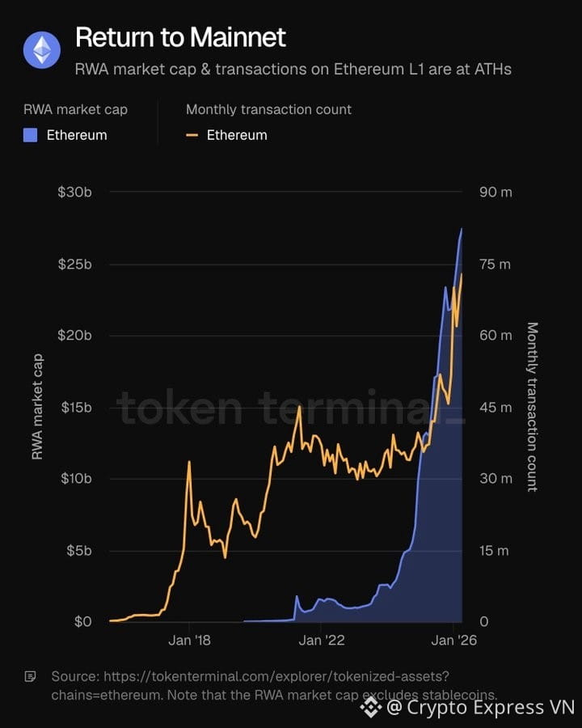The height and width of the screenshot is (728, 582).
Task: Click the Monthly transaction count legend heading
Action: [268, 109]
